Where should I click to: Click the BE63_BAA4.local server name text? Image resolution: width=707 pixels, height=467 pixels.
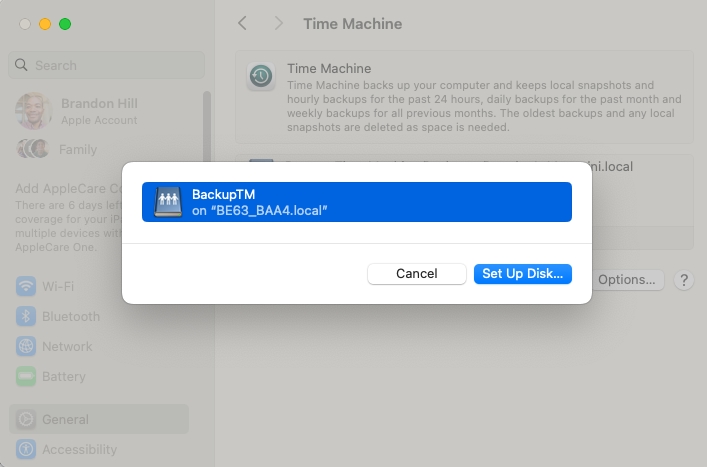(269, 211)
